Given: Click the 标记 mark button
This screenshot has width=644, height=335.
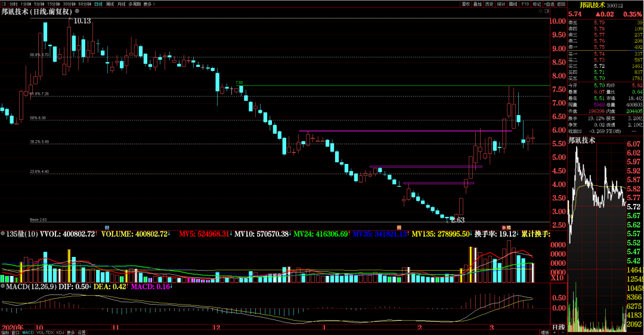Looking at the screenshot, I should [537, 4].
